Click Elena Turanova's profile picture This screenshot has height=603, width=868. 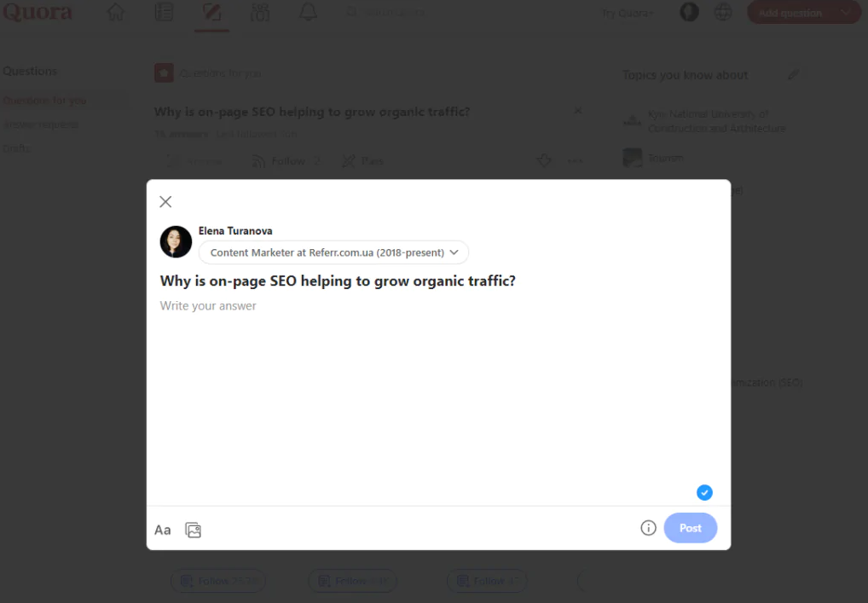point(176,241)
